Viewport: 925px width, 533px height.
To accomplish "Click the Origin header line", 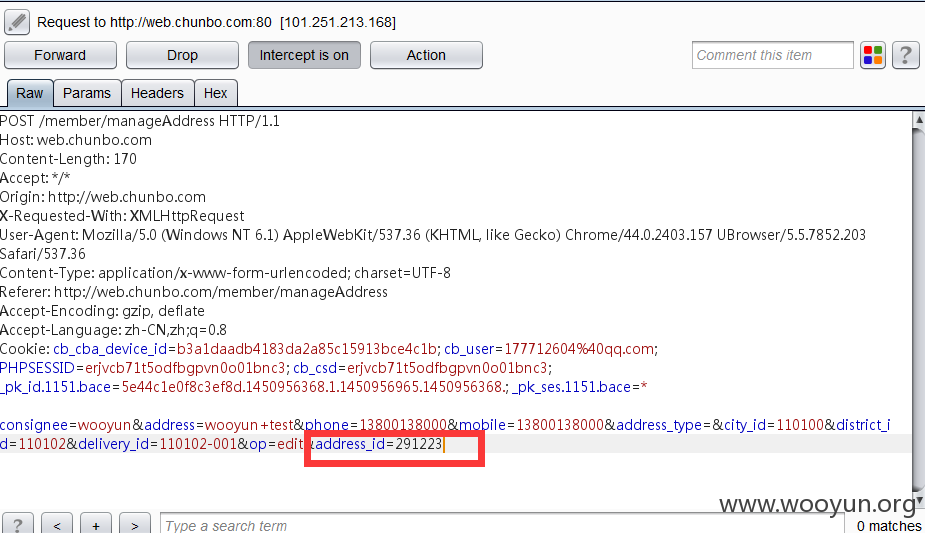I will 103,197.
